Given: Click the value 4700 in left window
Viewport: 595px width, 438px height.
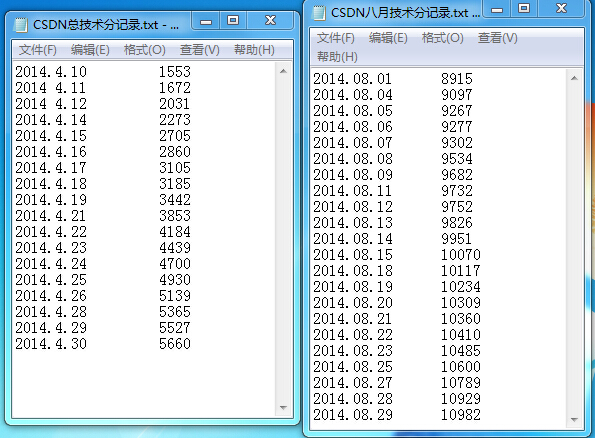Looking at the screenshot, I should [x=175, y=263].
